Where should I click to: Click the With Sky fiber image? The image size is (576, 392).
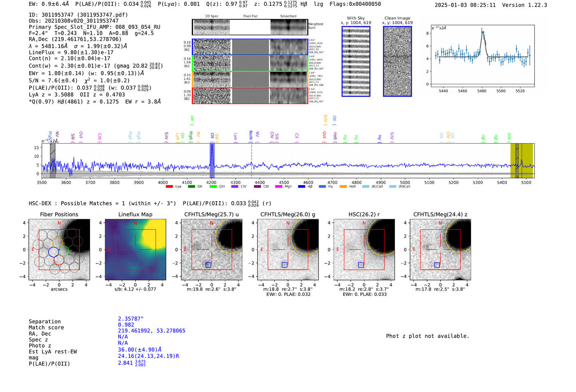click(x=356, y=61)
